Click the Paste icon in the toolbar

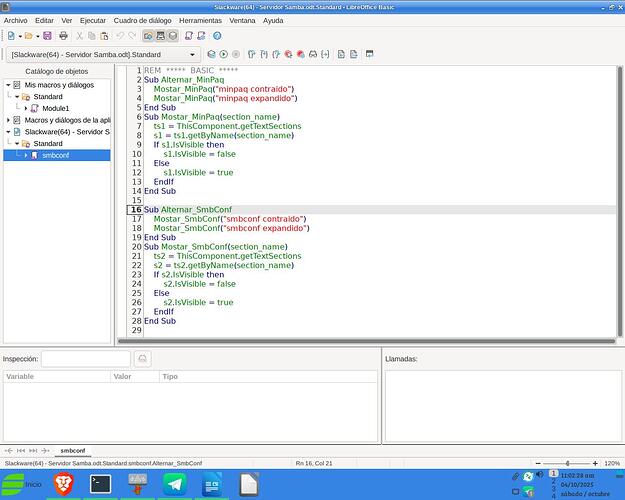106,36
